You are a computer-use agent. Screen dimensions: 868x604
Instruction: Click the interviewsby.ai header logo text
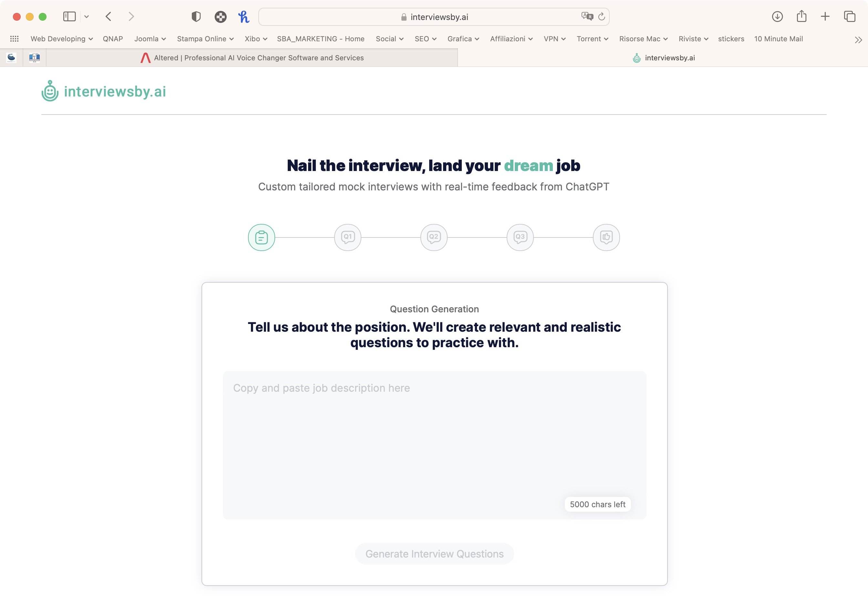[x=115, y=91]
